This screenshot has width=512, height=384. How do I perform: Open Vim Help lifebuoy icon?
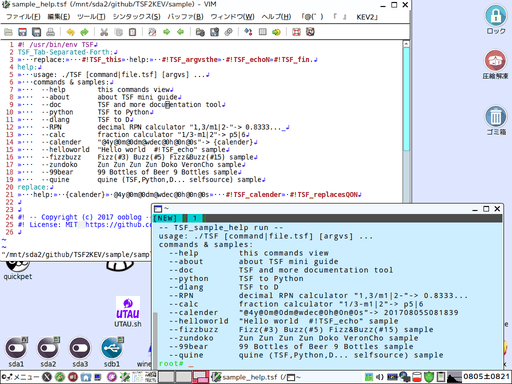point(296,32)
